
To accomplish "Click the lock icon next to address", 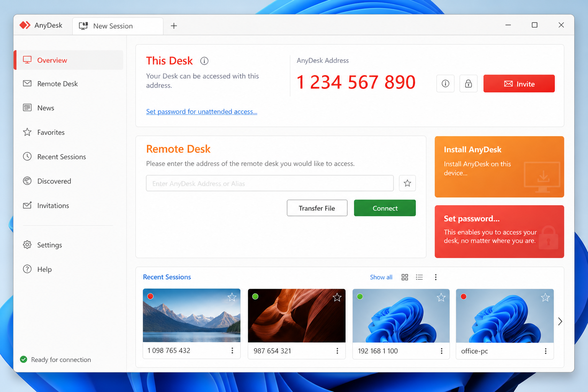I will (468, 83).
